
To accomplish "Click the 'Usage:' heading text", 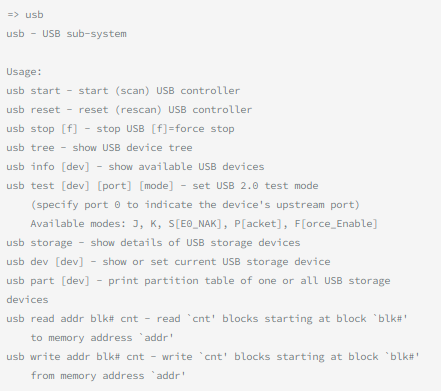I will [x=24, y=72].
